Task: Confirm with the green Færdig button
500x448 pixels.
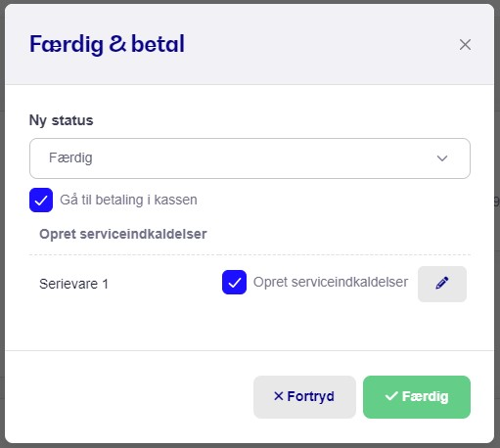Action: (417, 397)
